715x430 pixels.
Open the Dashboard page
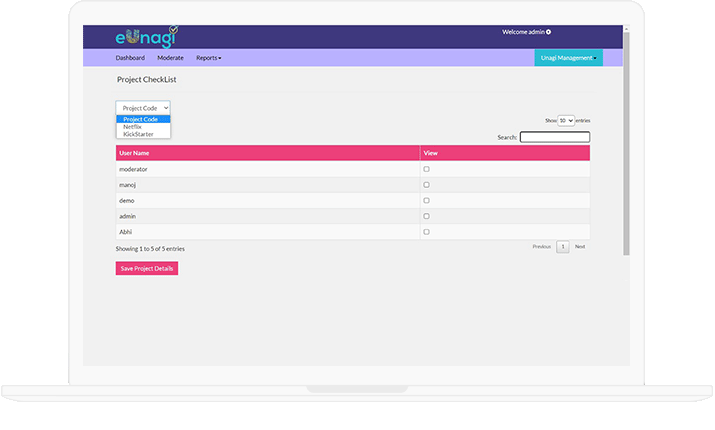[x=130, y=58]
